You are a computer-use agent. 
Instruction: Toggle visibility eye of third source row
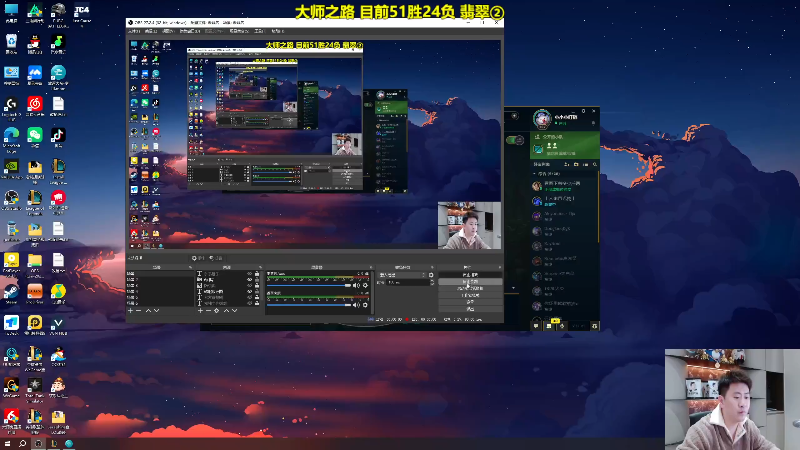[x=249, y=286]
